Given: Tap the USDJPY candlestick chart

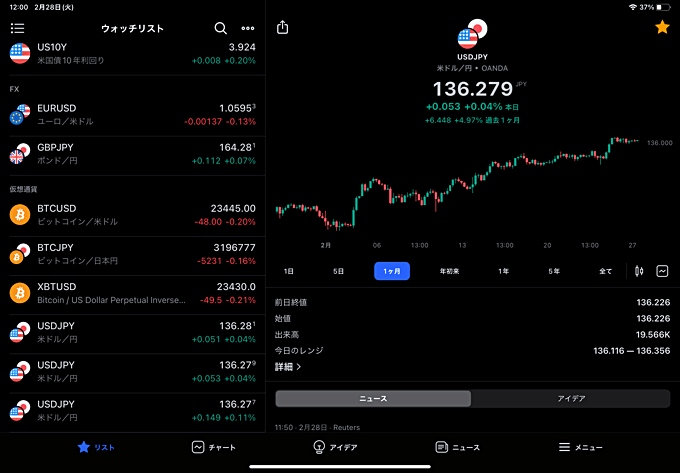Looking at the screenshot, I should click(458, 184).
